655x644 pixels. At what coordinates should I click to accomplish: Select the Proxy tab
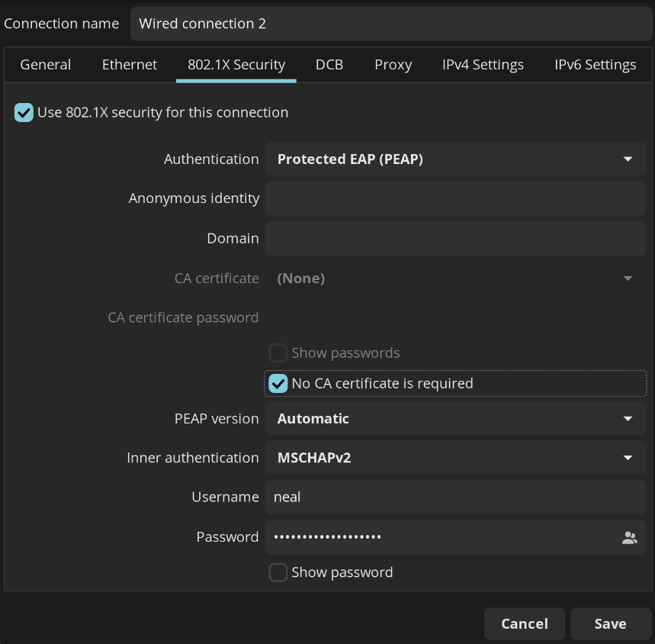(393, 65)
